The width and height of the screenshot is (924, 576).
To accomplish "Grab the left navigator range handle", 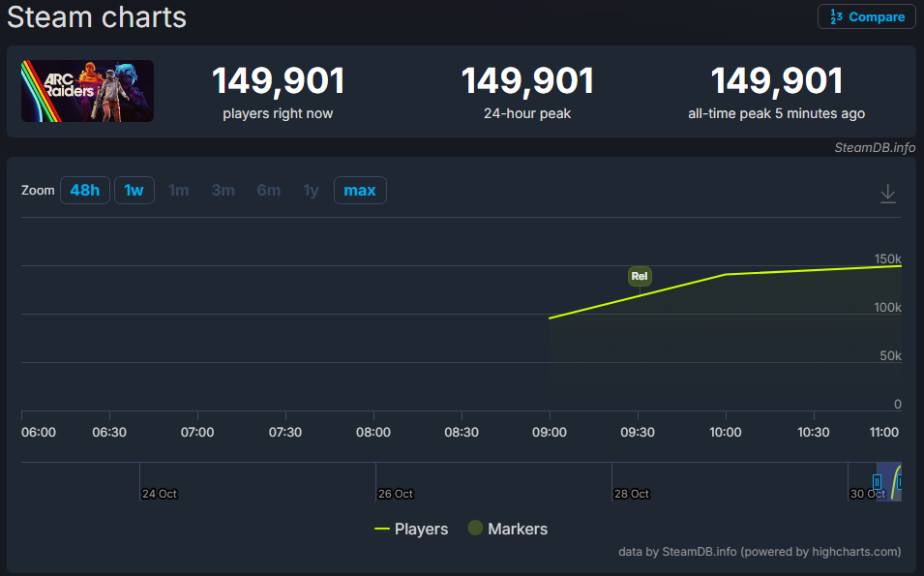I will coord(877,482).
